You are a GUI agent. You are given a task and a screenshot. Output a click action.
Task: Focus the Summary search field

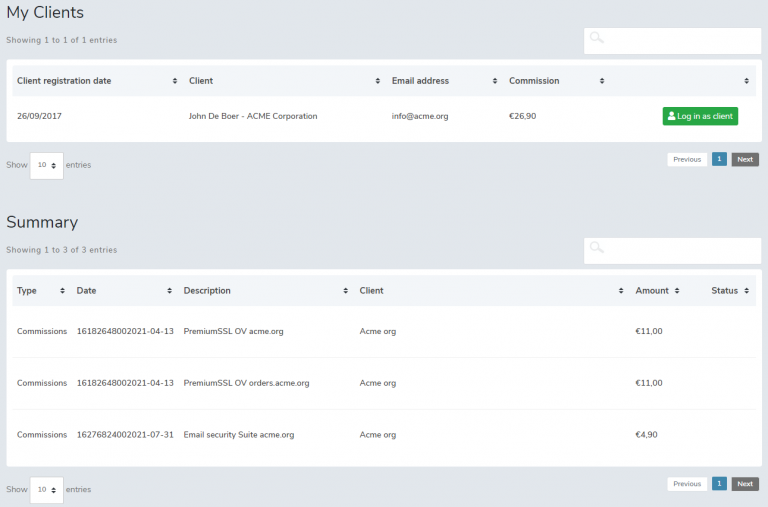pos(672,251)
